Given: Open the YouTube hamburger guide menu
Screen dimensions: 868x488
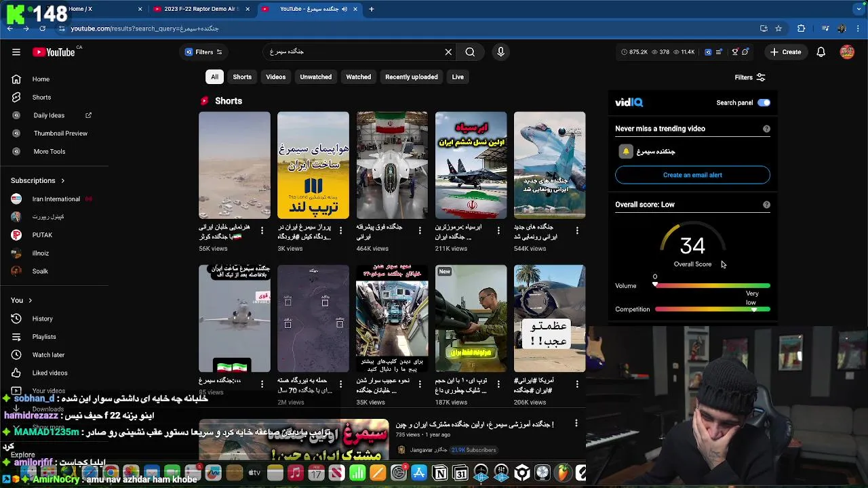Looking at the screenshot, I should (16, 52).
